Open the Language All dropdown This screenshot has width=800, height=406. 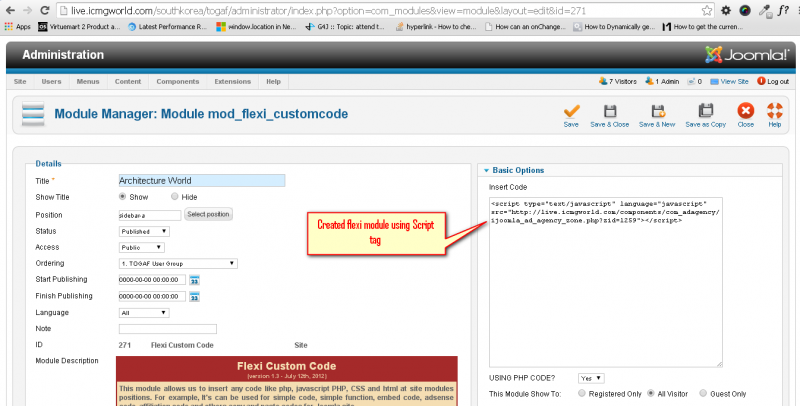(144, 313)
